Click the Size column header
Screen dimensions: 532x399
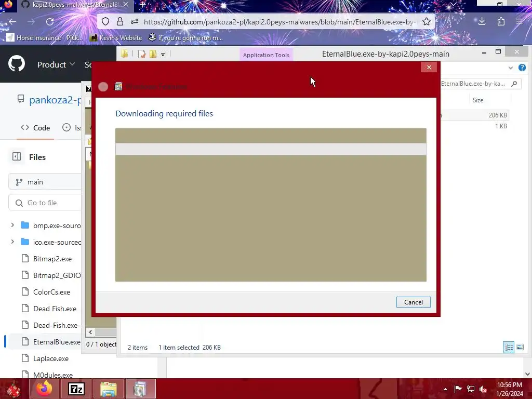pyautogui.click(x=478, y=100)
